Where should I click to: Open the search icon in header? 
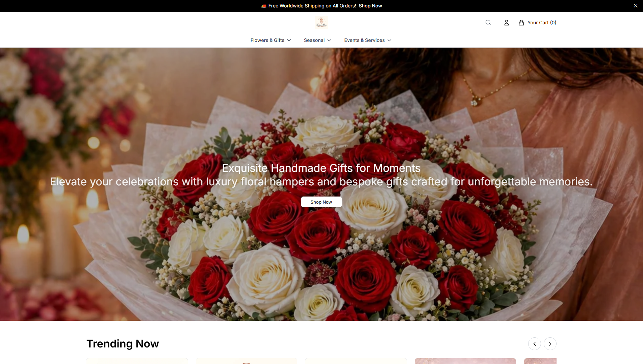coord(488,23)
